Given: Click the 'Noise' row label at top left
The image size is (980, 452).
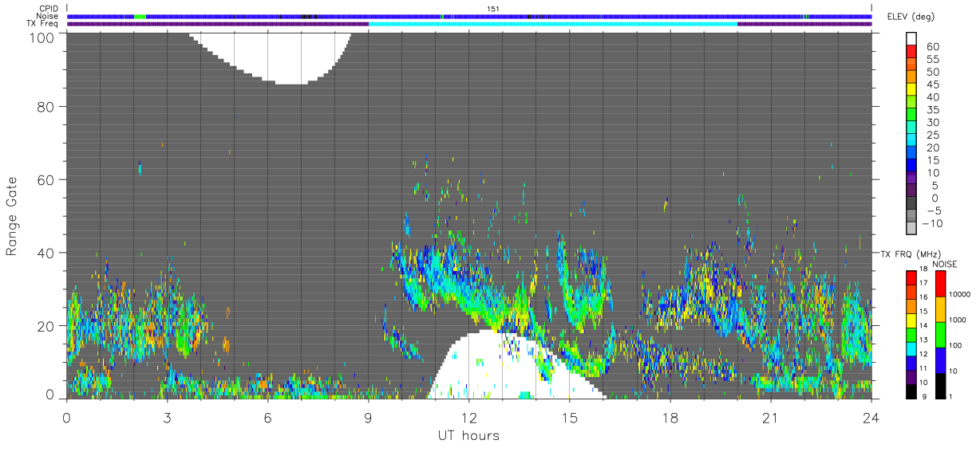Looking at the screenshot, I should click(48, 16).
